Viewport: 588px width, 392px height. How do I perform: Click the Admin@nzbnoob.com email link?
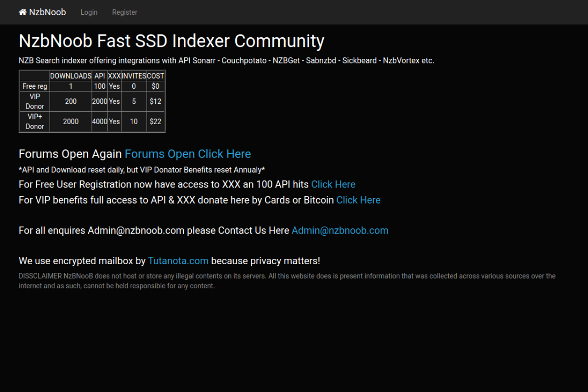click(340, 230)
